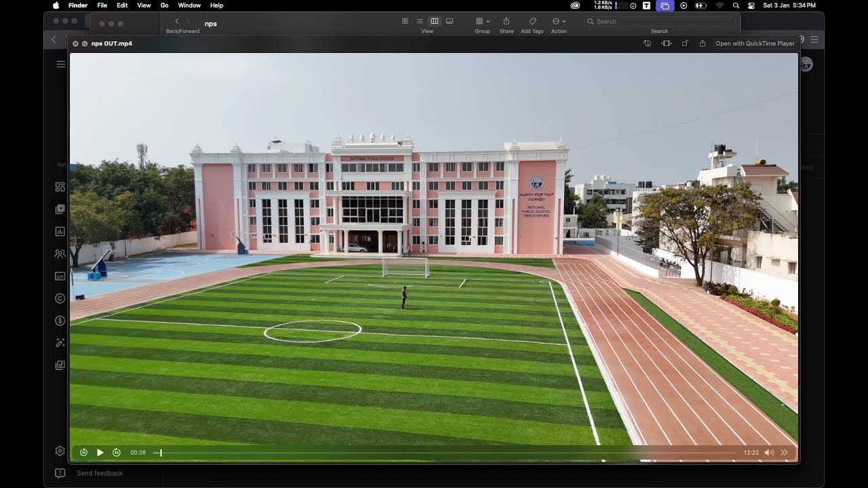Click the rotate-left clock icon in Quick Look

(648, 43)
